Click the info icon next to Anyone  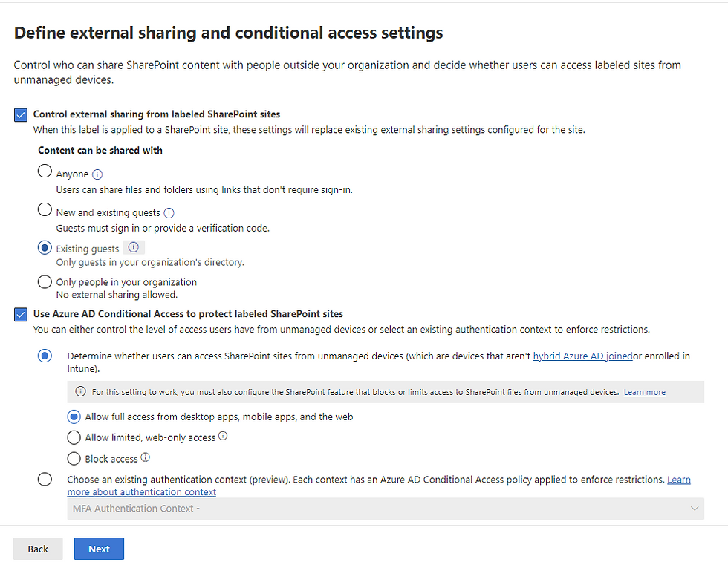pyautogui.click(x=97, y=174)
